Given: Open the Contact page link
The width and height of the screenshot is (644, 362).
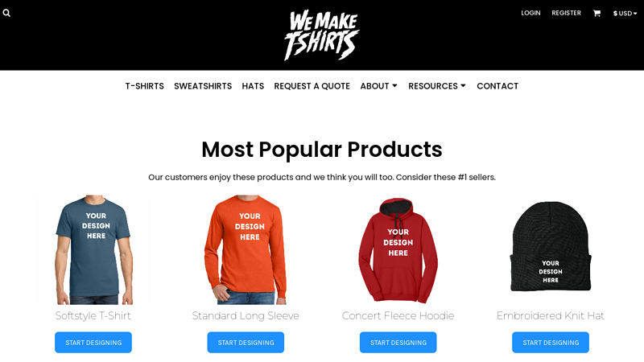Looking at the screenshot, I should point(497,86).
